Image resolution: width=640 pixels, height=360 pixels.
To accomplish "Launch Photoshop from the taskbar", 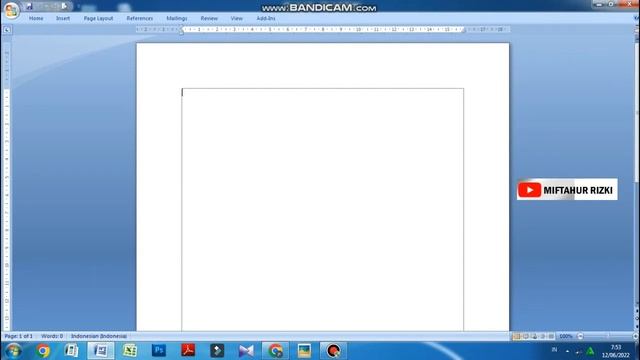I will point(159,351).
